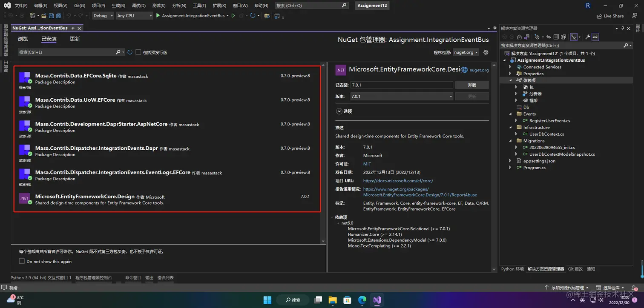
Task: Open UserDbContext.cs in Solution Explorer
Action: 546,134
